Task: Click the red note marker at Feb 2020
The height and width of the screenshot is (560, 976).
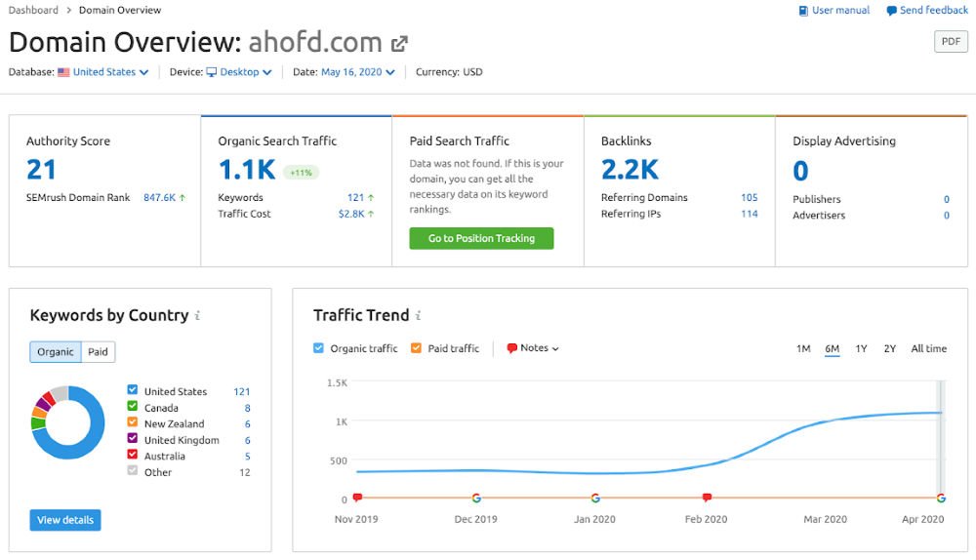Action: pyautogui.click(x=707, y=498)
